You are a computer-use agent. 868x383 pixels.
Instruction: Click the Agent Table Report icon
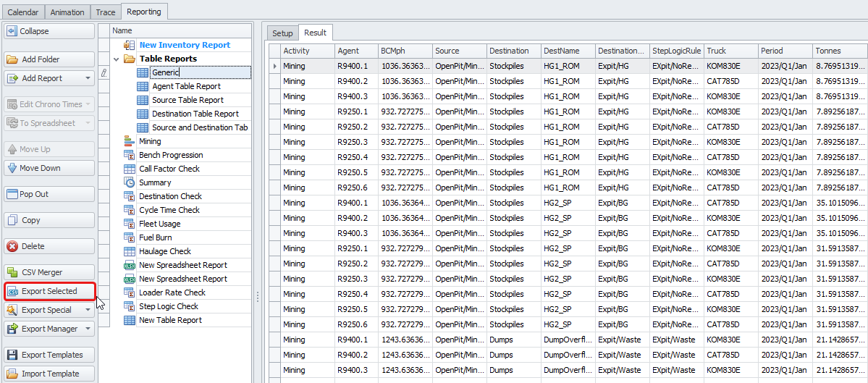coord(143,86)
